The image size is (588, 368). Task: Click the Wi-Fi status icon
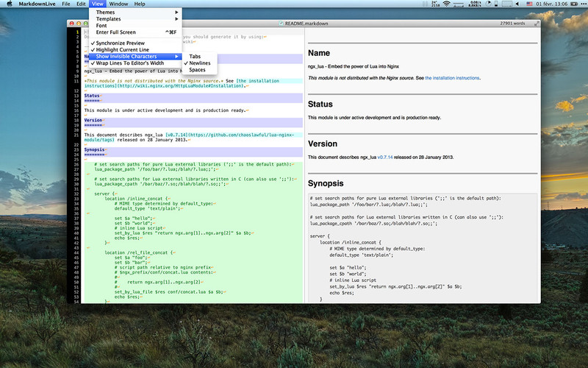pos(446,4)
